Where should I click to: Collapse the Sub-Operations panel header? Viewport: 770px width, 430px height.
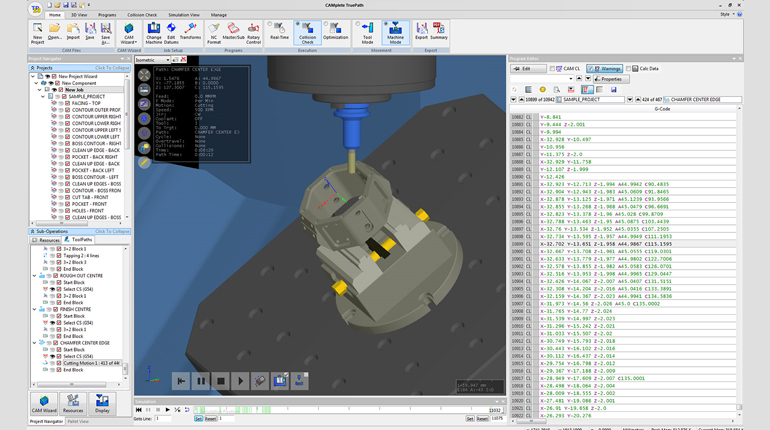79,231
